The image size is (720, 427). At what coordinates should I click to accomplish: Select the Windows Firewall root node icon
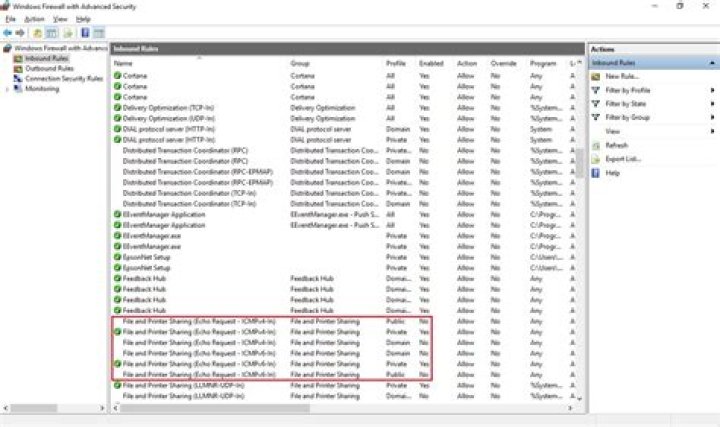click(7, 48)
